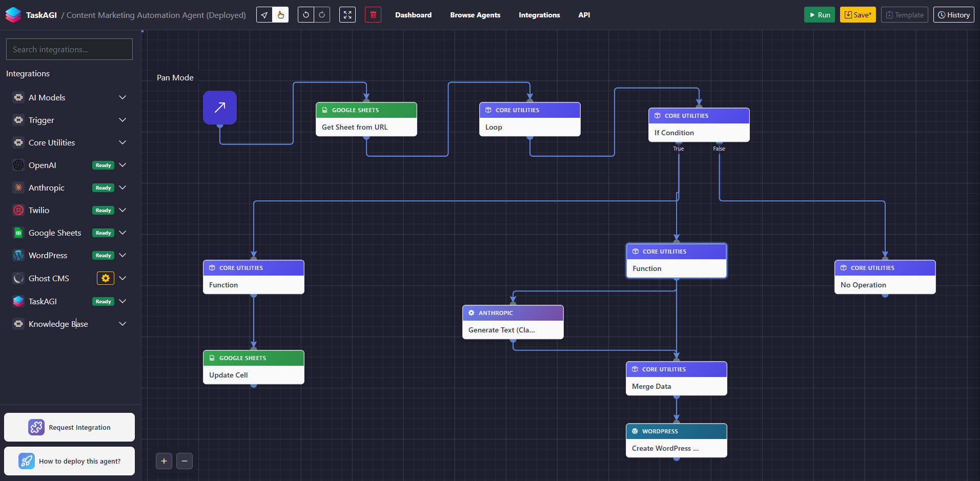Expand the Anthropic integration chevron

(x=122, y=187)
